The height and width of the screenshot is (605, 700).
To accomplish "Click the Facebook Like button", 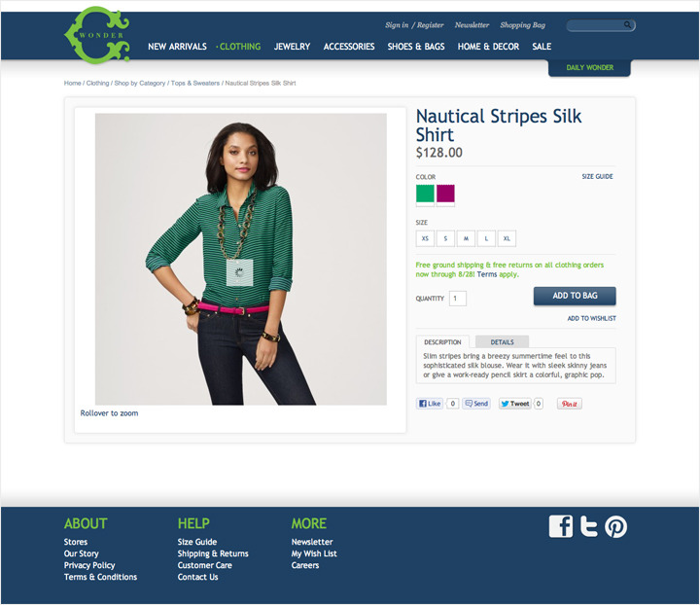I will (x=430, y=404).
